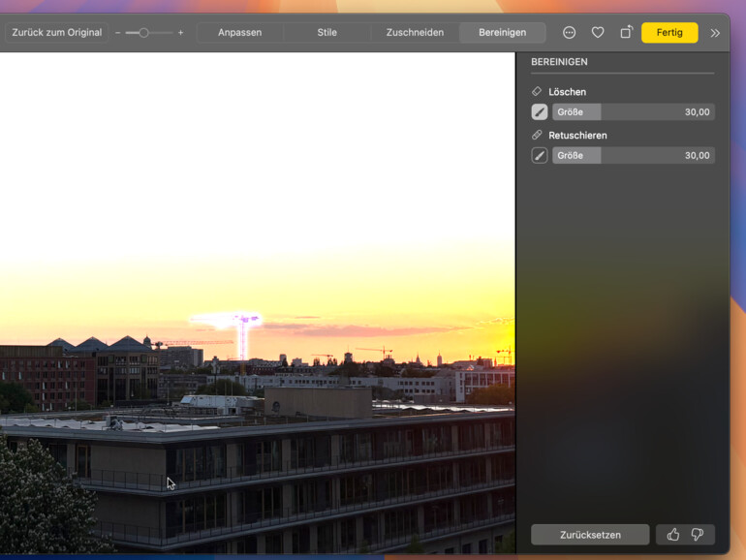Click the thumbs down feedback icon
The height and width of the screenshot is (560, 746).
point(699,535)
